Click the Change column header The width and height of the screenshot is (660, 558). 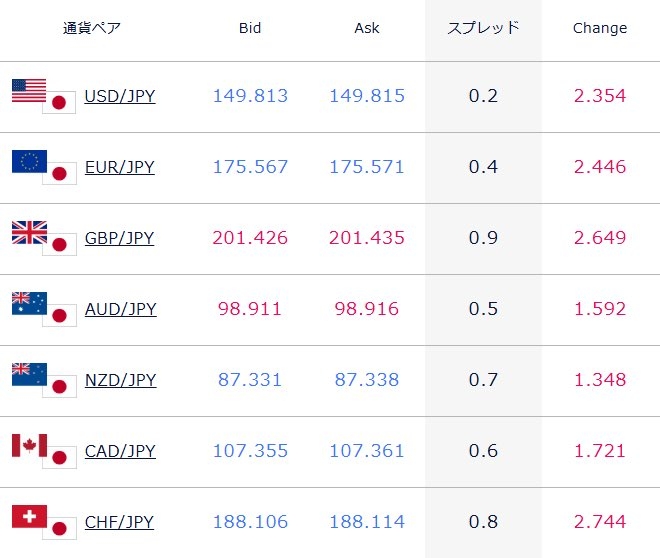(x=600, y=28)
